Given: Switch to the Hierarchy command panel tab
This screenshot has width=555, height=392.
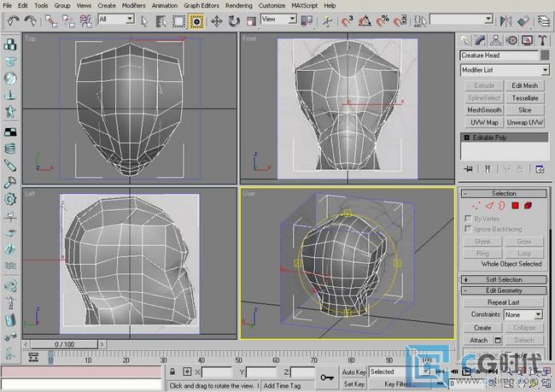Looking at the screenshot, I should point(496,40).
